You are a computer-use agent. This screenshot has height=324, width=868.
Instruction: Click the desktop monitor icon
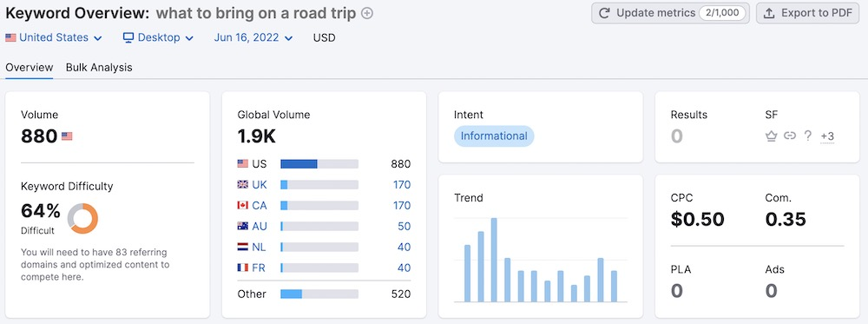click(x=128, y=37)
